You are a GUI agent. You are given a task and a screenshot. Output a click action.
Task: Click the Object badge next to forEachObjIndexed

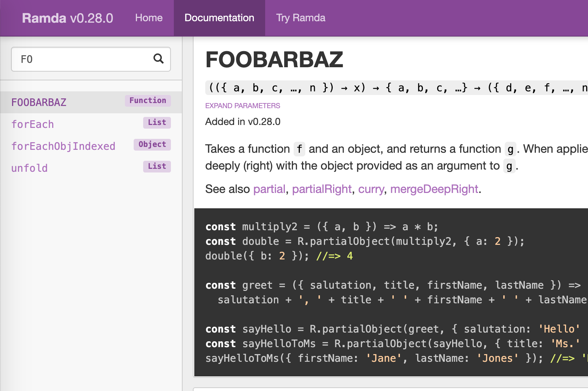(152, 144)
